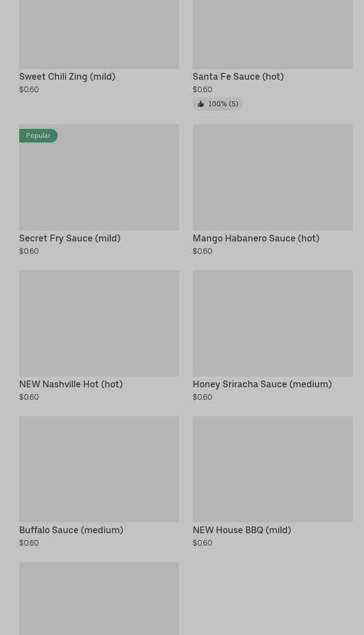
Task: Click the Mango Habanero Sauce product image
Action: [272, 178]
